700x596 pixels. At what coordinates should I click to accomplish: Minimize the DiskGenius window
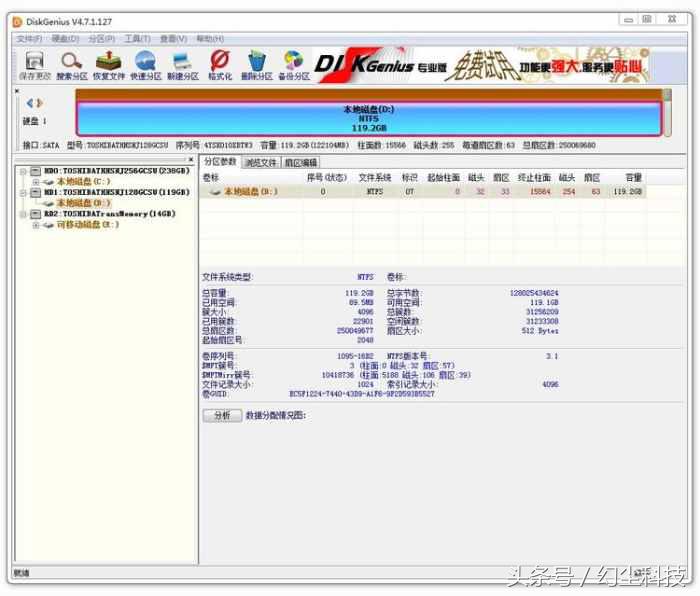(628, 20)
